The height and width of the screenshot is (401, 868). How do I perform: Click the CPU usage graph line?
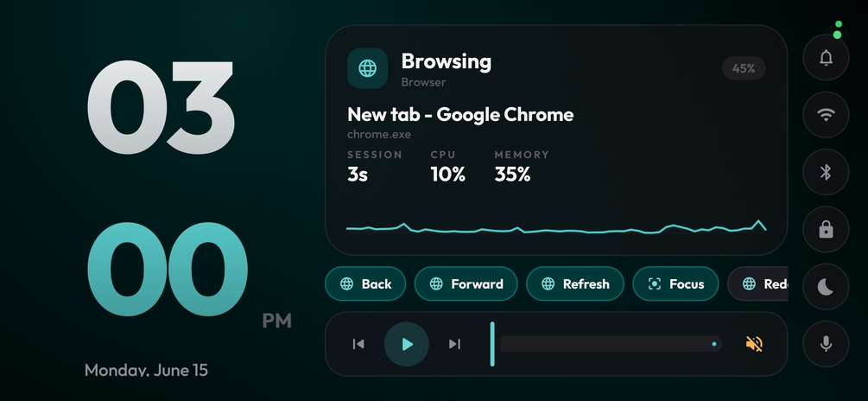pos(556,228)
